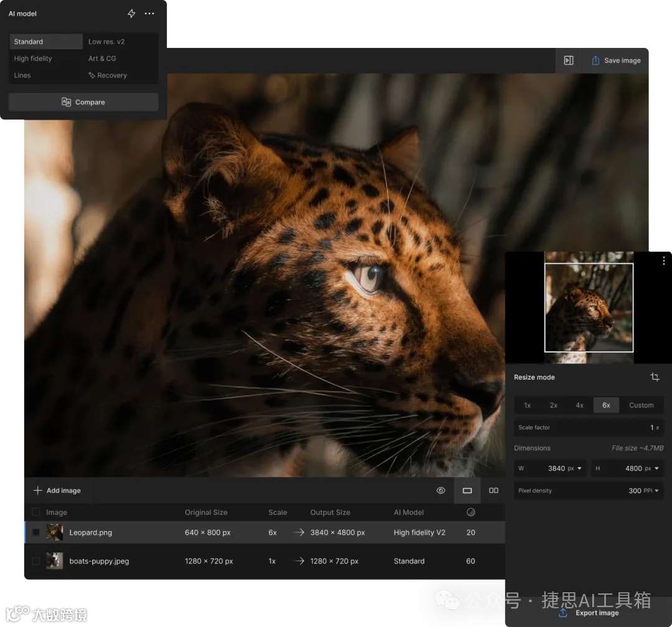672x627 pixels.
Task: Open the three-dot menu in AI model panel
Action: point(149,14)
